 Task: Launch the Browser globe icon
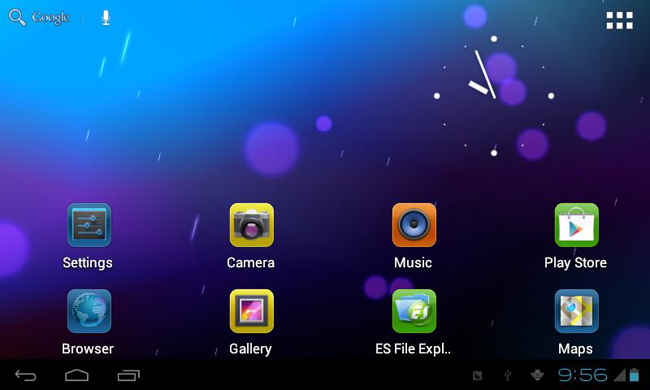click(x=89, y=311)
